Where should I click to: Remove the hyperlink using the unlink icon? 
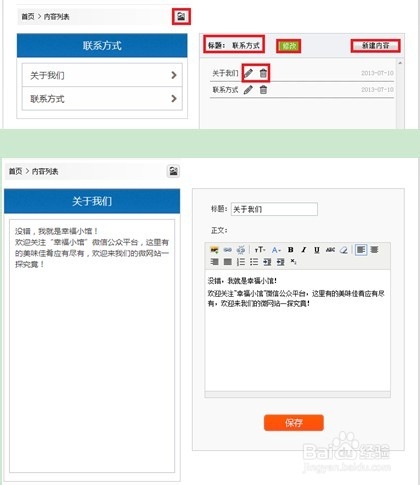(x=241, y=250)
